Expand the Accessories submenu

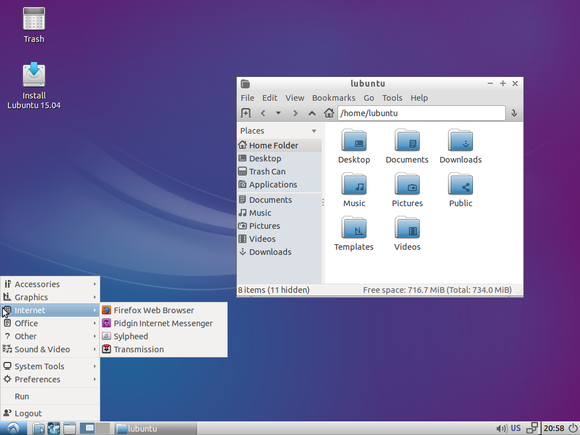pyautogui.click(x=50, y=284)
